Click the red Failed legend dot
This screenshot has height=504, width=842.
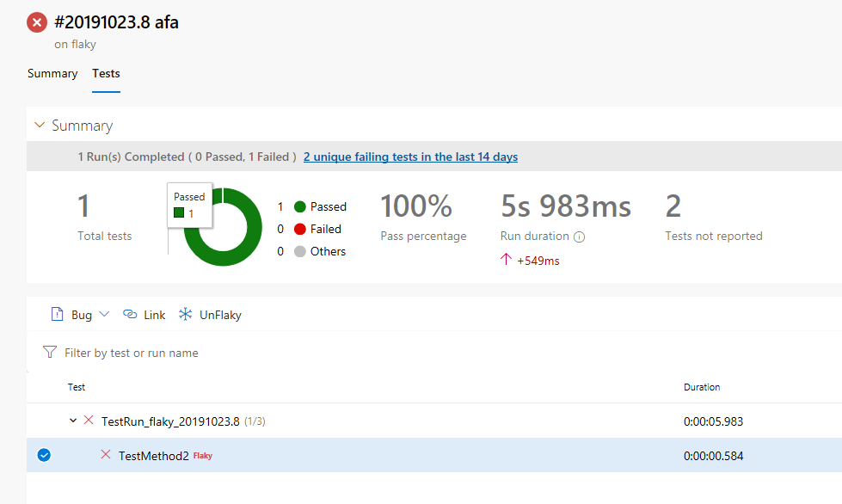pos(300,229)
